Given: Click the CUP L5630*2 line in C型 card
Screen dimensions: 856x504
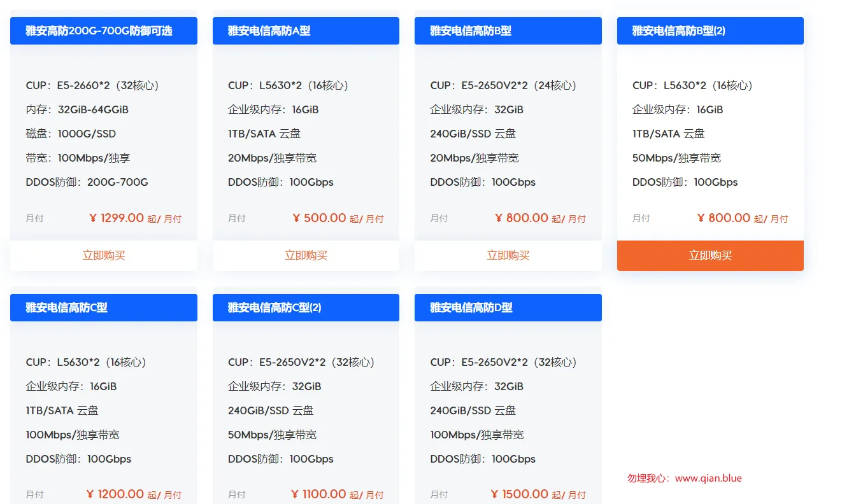Looking at the screenshot, I should coord(86,362).
